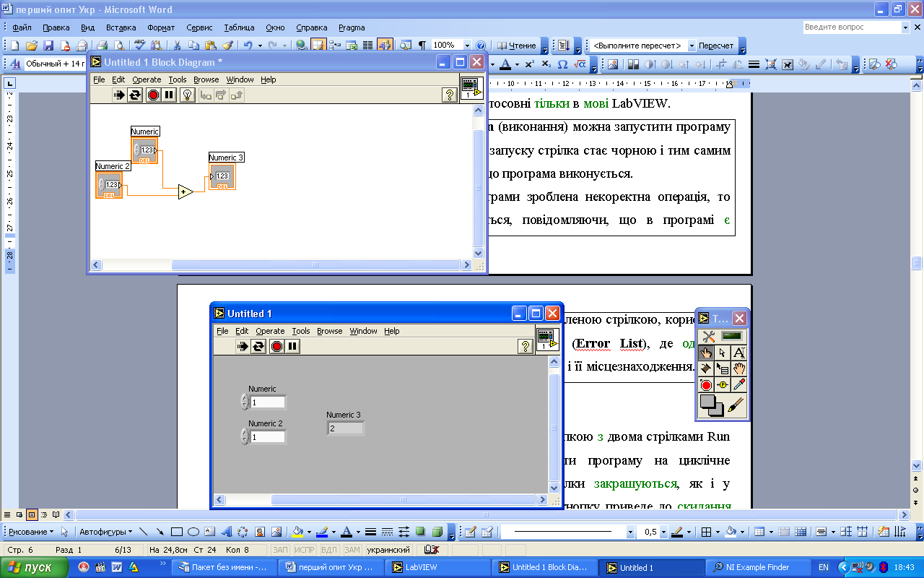Click fill color bucket in drawing toolbar
This screenshot has width=924, height=578.
296,532
